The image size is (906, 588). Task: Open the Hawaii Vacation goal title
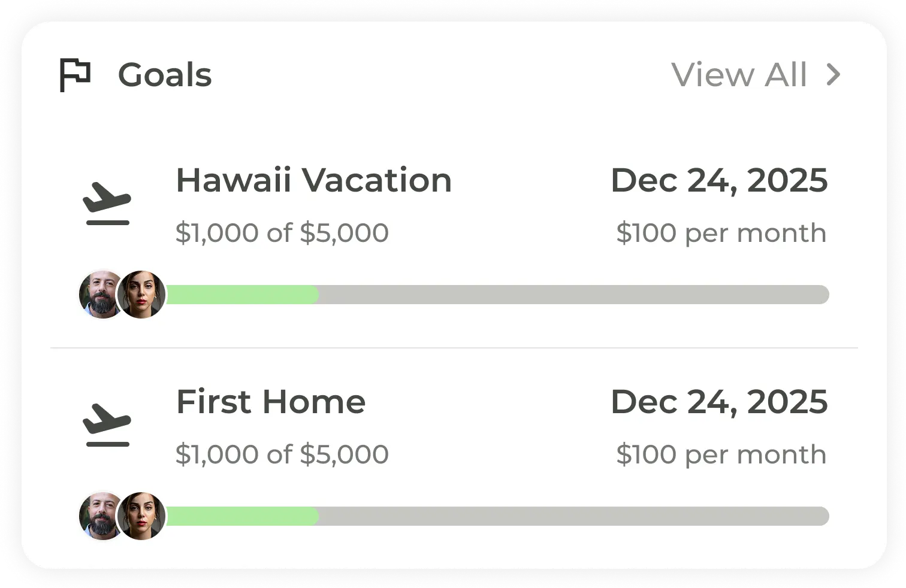313,180
